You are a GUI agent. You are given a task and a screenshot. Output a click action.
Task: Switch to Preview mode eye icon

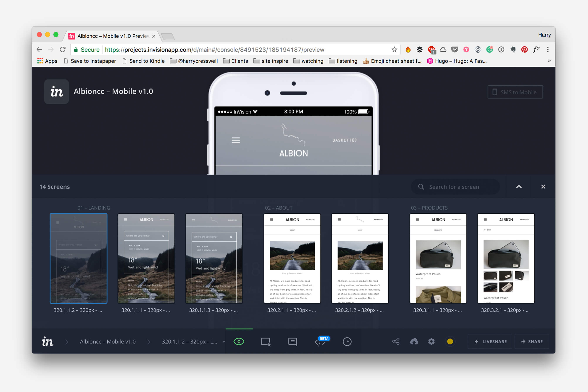click(x=239, y=341)
